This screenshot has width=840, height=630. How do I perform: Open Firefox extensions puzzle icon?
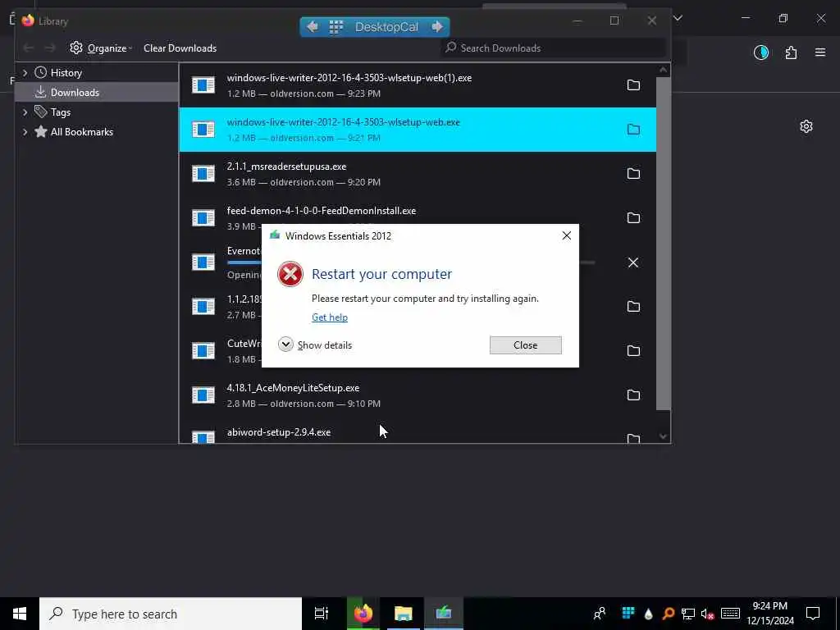pos(791,52)
